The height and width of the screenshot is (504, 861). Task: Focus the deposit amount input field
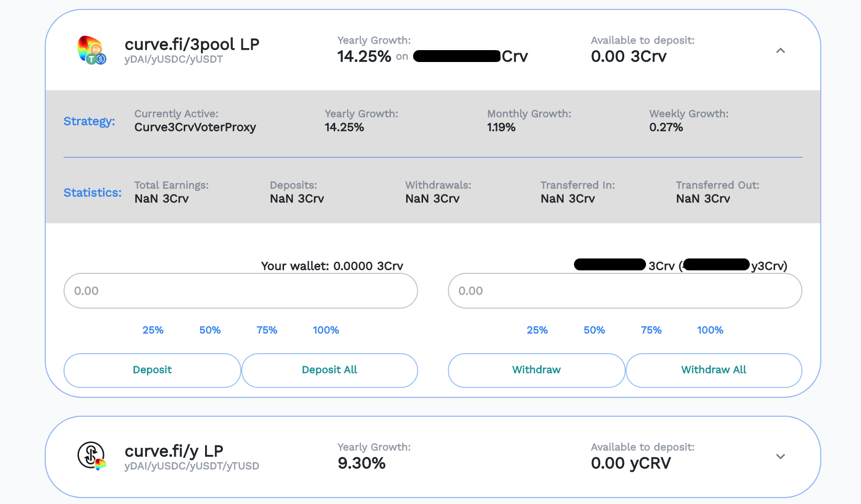coord(241,291)
